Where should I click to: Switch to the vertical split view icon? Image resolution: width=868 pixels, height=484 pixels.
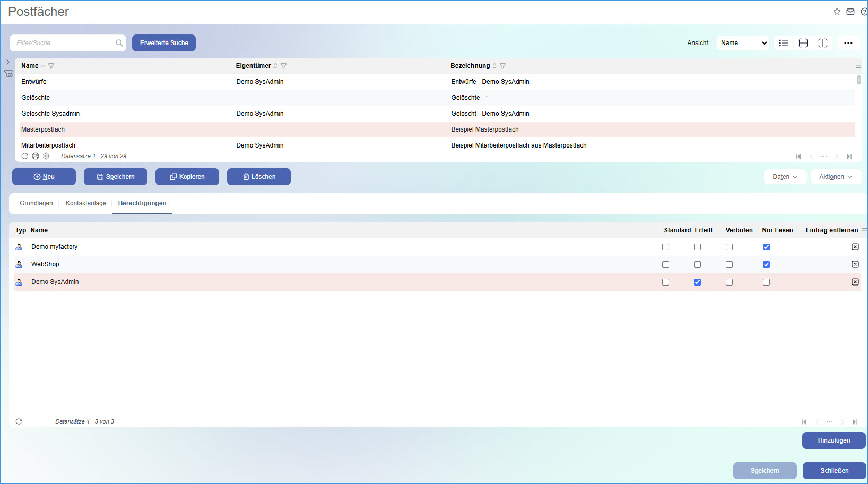point(823,43)
